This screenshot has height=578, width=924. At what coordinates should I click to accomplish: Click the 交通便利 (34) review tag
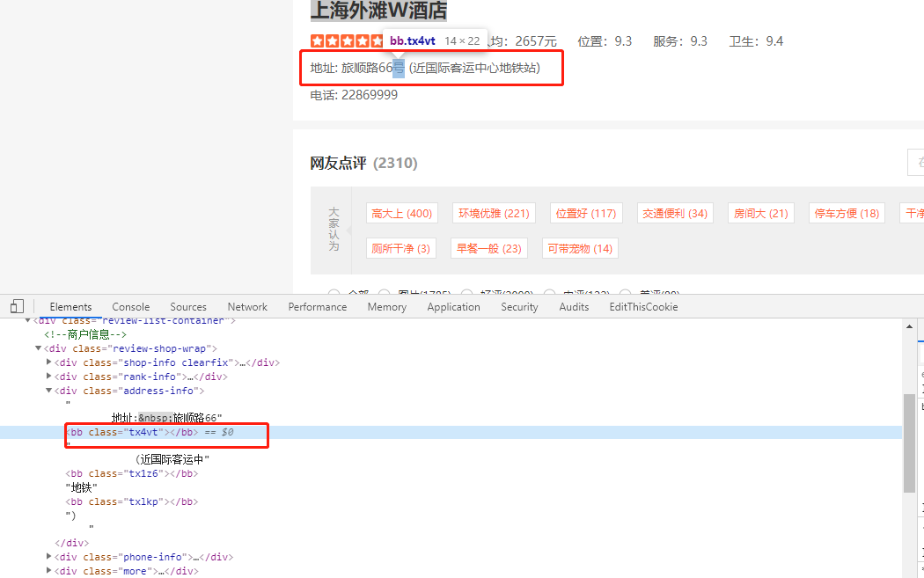[x=675, y=213]
